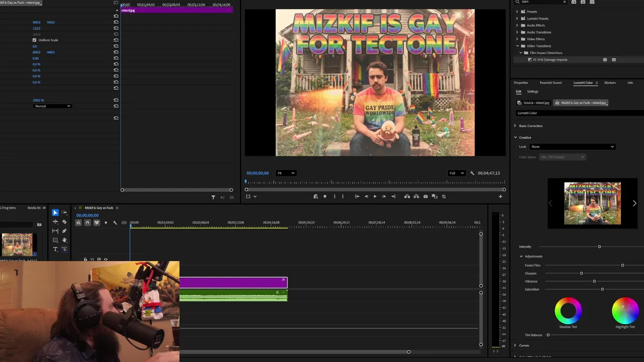This screenshot has width=644, height=362.
Task: Switch to the Properties tab
Action: coord(521,82)
